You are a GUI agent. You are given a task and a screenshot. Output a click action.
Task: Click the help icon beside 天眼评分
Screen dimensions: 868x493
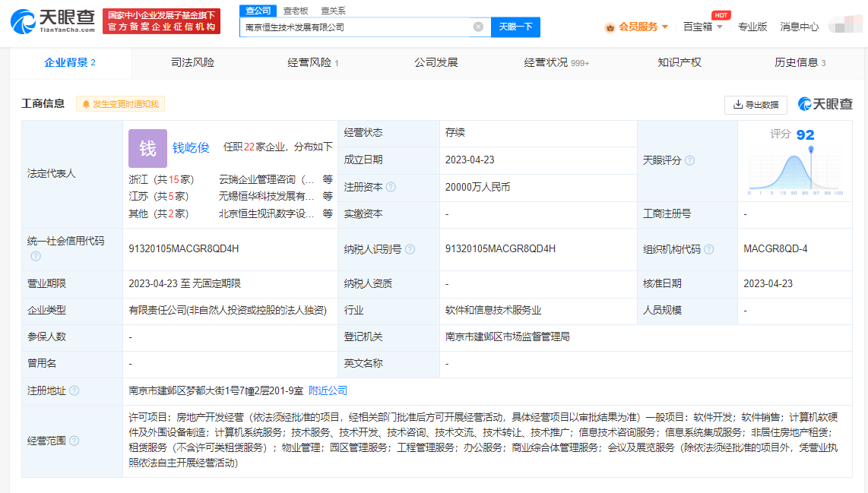pos(689,160)
